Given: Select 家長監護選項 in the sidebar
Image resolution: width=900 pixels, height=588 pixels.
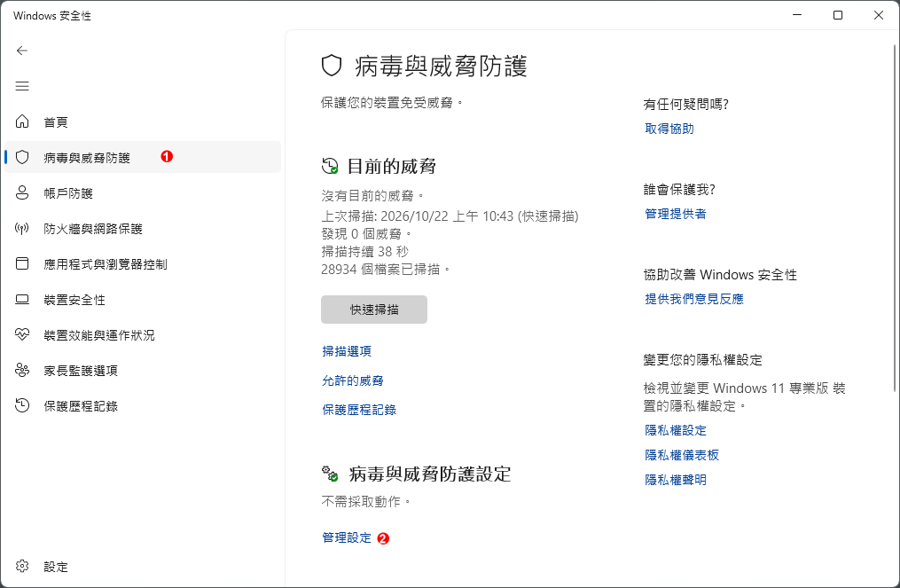Looking at the screenshot, I should tap(143, 371).
